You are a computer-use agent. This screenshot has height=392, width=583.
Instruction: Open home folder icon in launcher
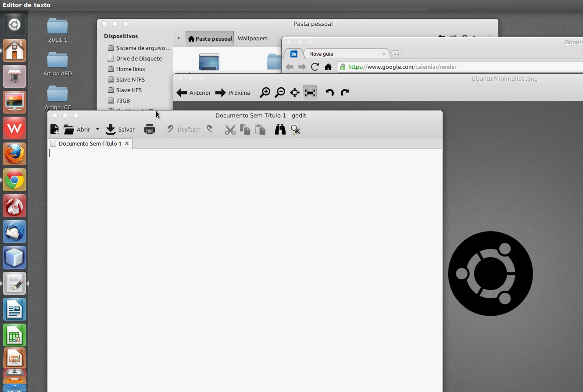click(14, 50)
